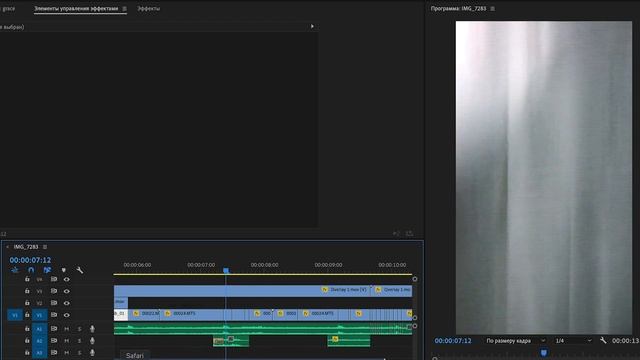
Task: Toggle track targeting for A1
Action: (39, 329)
